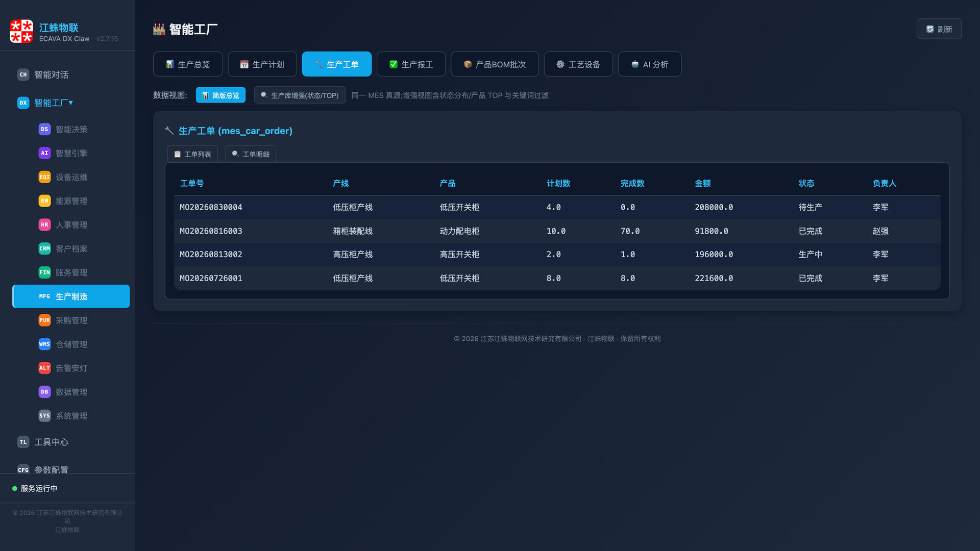Collapse the 智能工厂 sidebar group arrow
The height and width of the screenshot is (551, 980).
click(x=71, y=103)
